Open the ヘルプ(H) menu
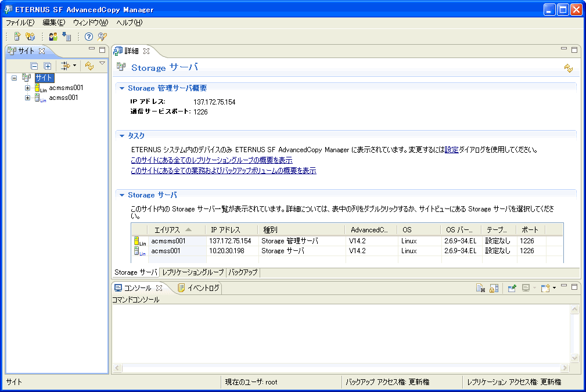This screenshot has width=586, height=392. (x=130, y=23)
